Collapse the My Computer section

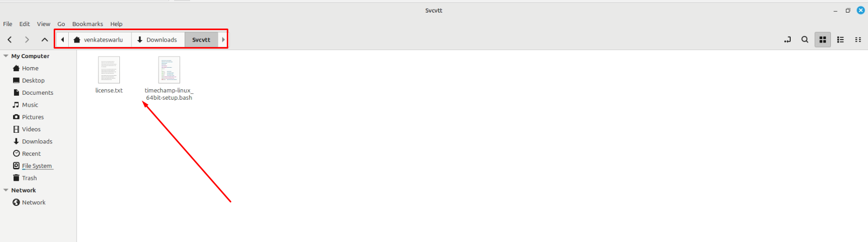click(x=6, y=56)
